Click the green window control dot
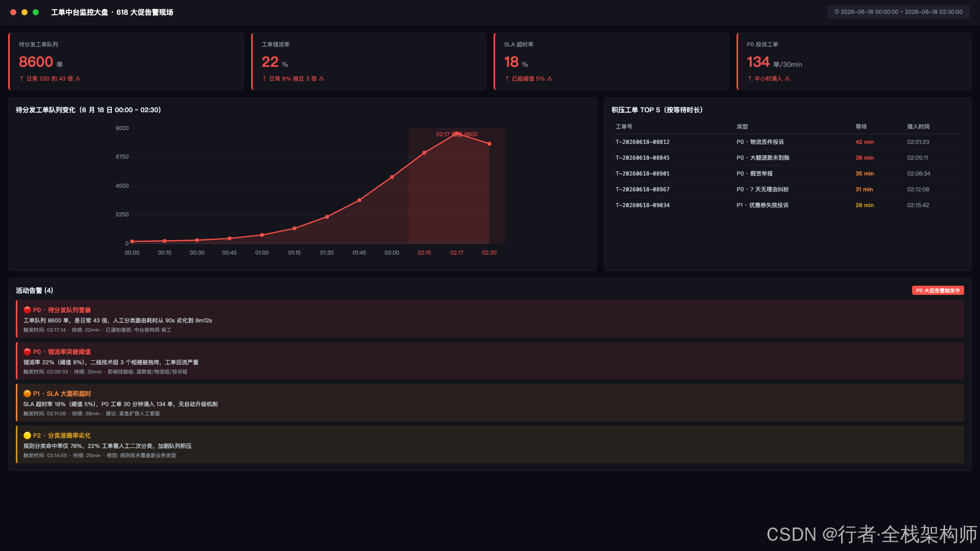This screenshot has height=551, width=980. (36, 12)
